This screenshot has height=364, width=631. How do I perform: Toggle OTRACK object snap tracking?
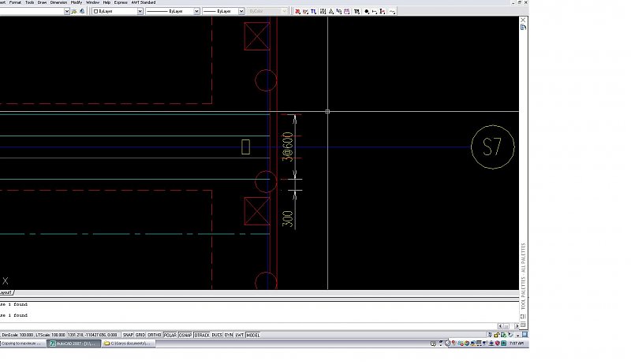tap(202, 335)
